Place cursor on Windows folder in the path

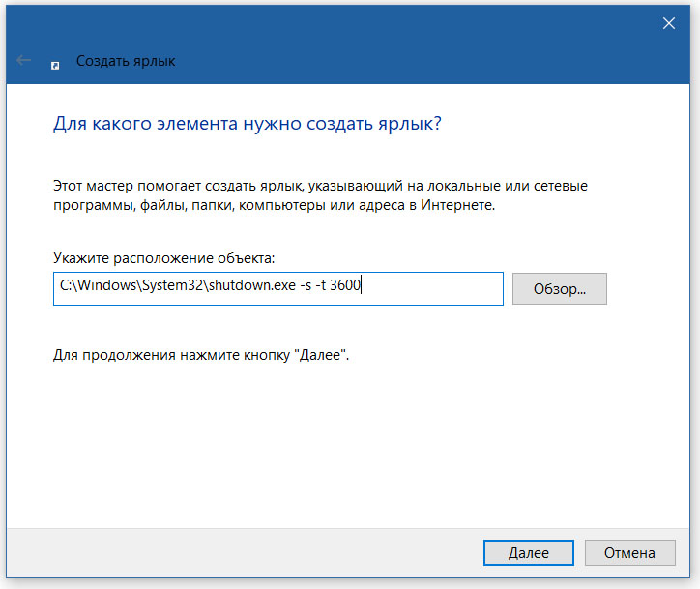[107, 285]
